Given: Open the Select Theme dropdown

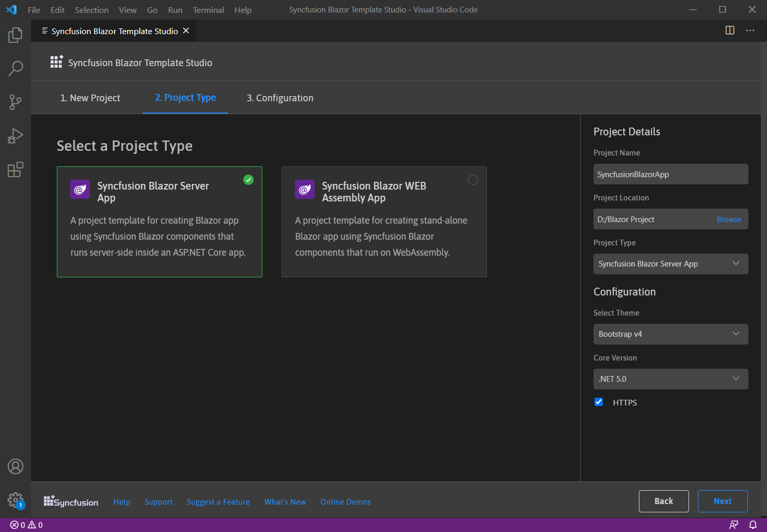Looking at the screenshot, I should coord(670,334).
